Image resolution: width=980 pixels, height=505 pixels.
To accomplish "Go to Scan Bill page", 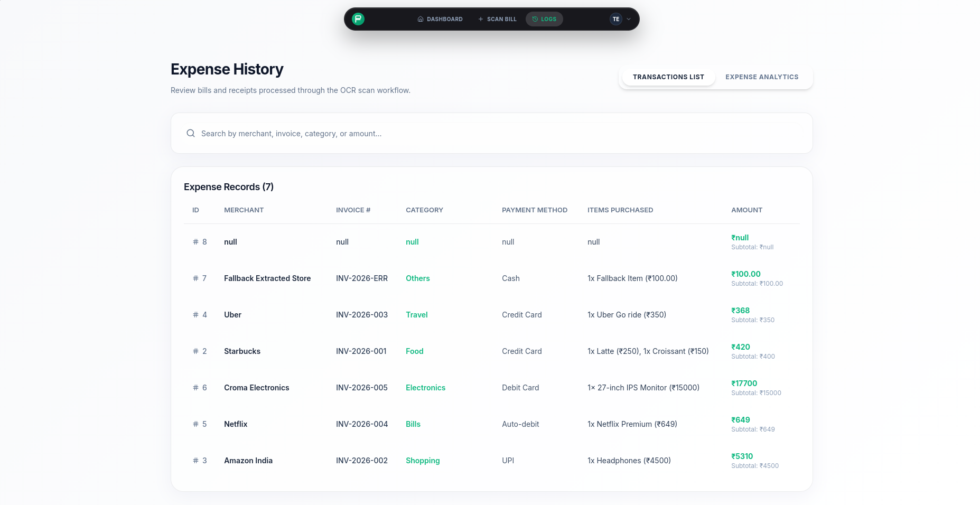I will pyautogui.click(x=497, y=19).
